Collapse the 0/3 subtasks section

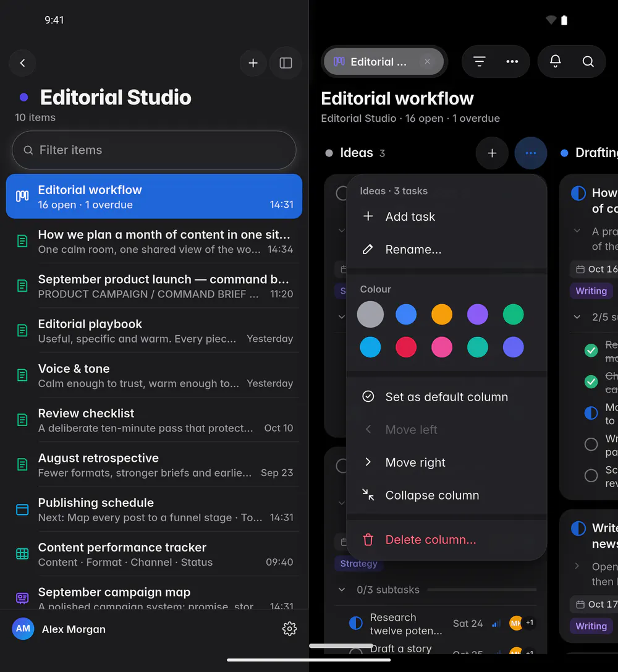click(342, 590)
